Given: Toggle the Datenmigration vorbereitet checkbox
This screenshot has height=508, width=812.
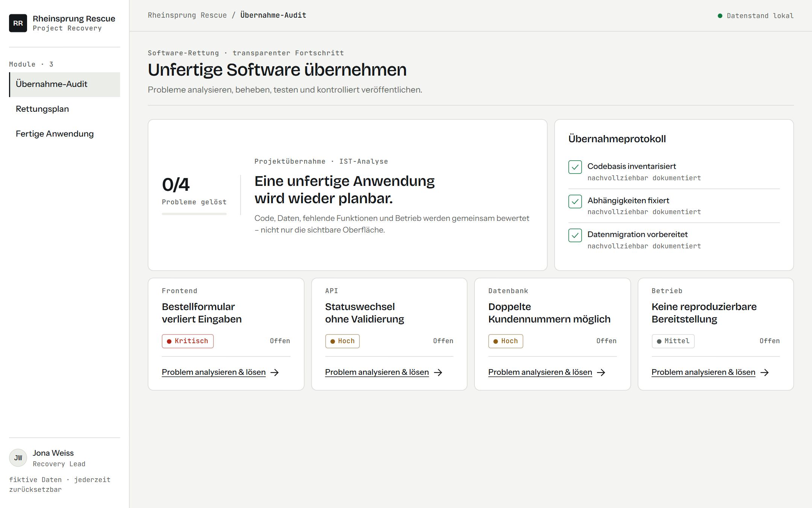Looking at the screenshot, I should 575,235.
